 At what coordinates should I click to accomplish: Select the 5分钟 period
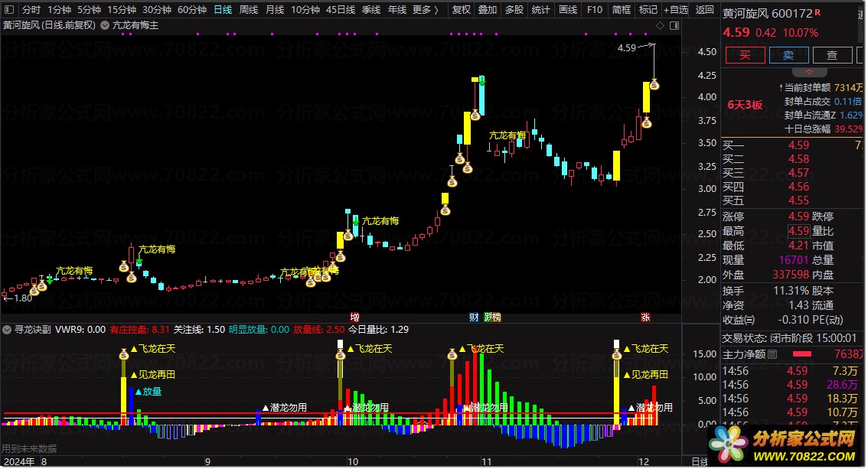pos(89,9)
